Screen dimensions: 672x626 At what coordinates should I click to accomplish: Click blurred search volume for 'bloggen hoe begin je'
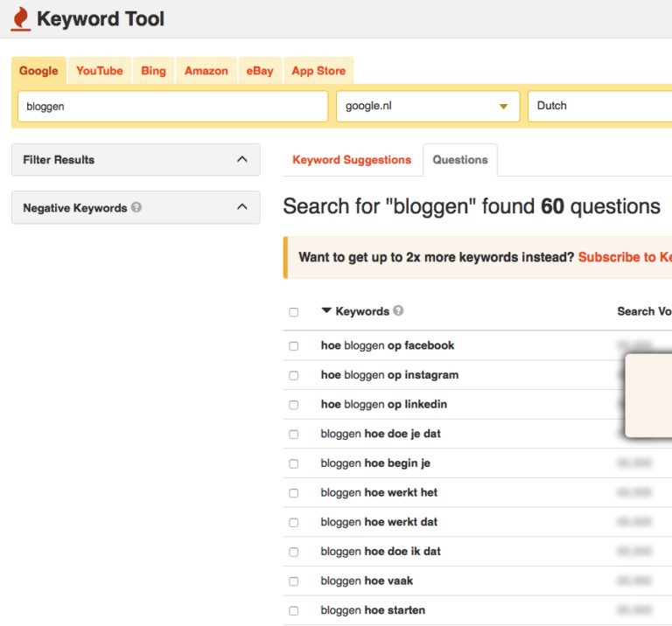(x=634, y=463)
